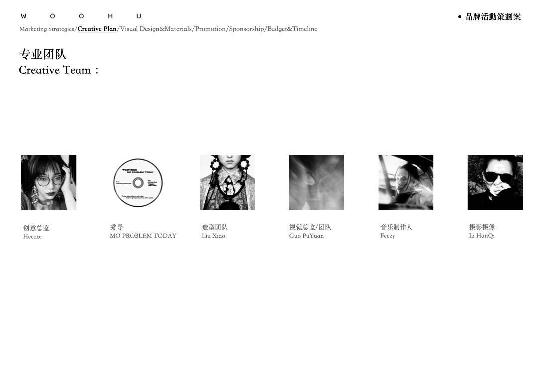Screen dimensions: 544x392
Task: Open Hecate's portrait photo
Action: [x=49, y=182]
